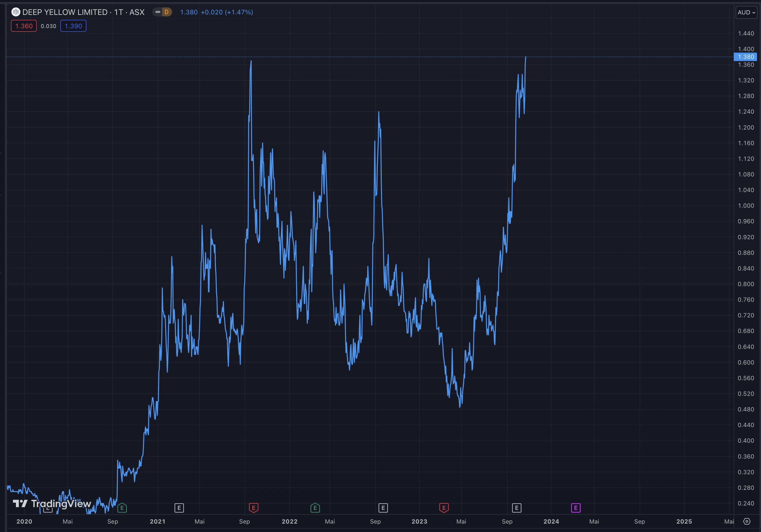
Task: Click the grey earnings marker in early 2021
Action: (179, 507)
